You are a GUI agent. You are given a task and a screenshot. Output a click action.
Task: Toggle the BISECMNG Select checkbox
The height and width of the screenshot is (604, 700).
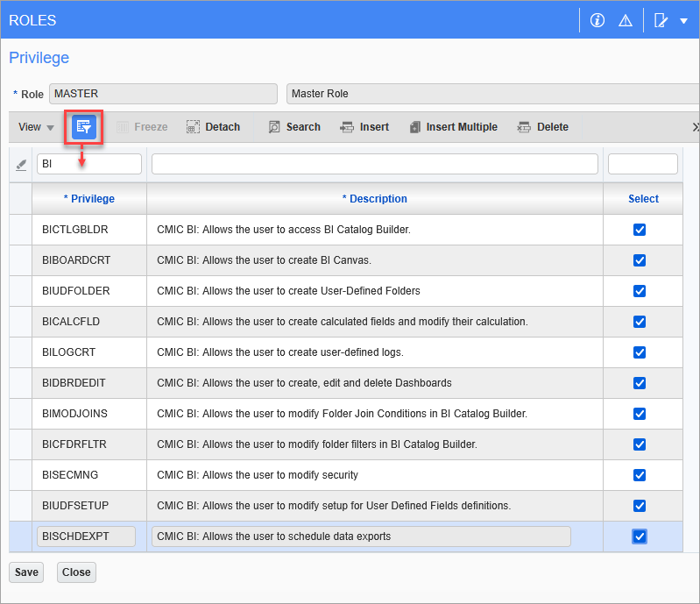tap(640, 475)
